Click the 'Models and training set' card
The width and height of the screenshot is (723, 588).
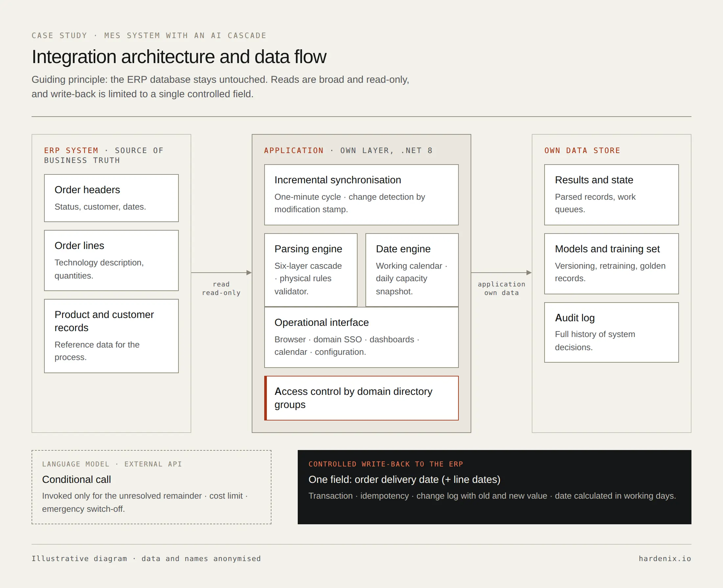coord(611,264)
